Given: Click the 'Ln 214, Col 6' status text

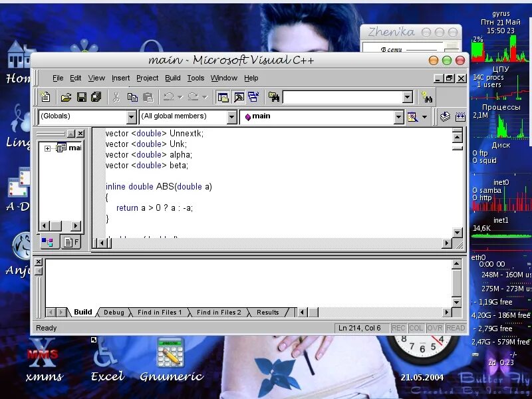Looking at the screenshot, I should [360, 328].
